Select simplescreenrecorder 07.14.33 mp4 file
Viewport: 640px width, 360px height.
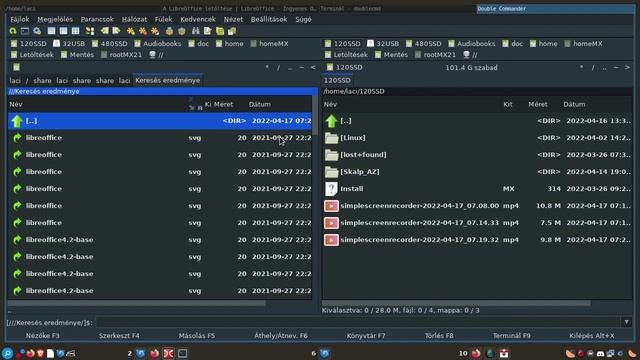pos(477,223)
